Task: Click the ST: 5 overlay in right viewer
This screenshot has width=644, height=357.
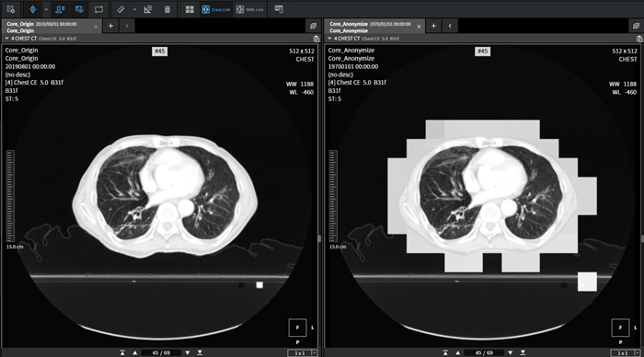Action: pos(334,98)
